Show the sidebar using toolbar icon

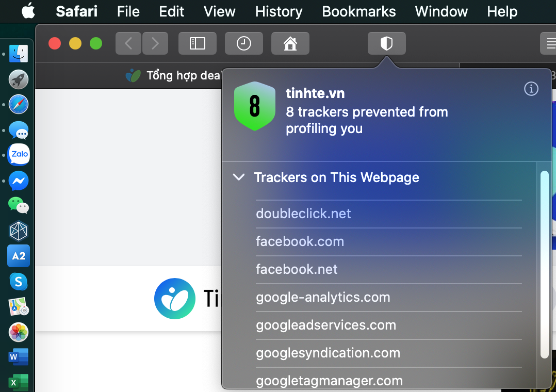tap(197, 43)
